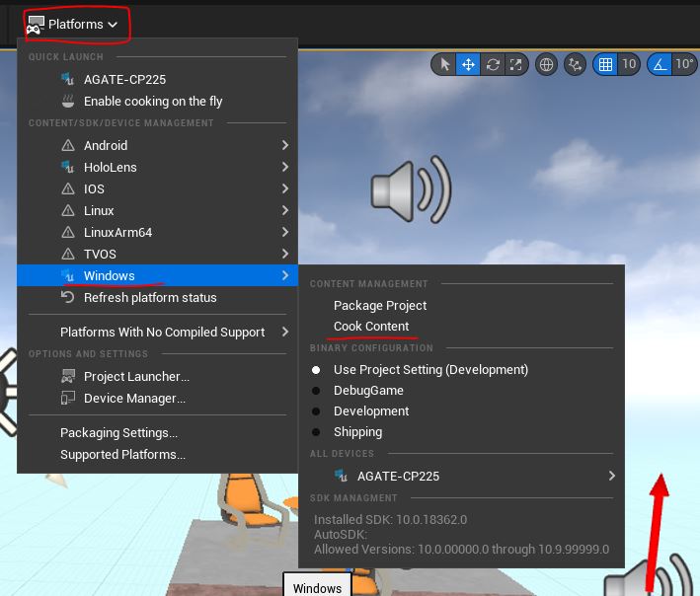
Task: Select Package Project menu entry
Action: pyautogui.click(x=380, y=306)
